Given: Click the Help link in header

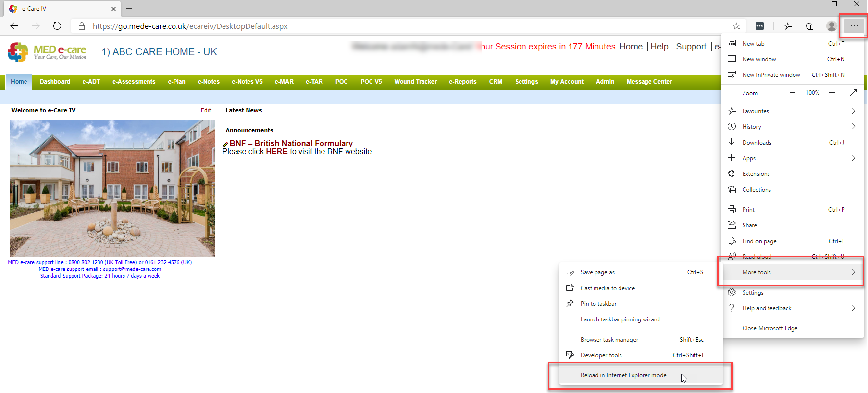Looking at the screenshot, I should coord(659,47).
